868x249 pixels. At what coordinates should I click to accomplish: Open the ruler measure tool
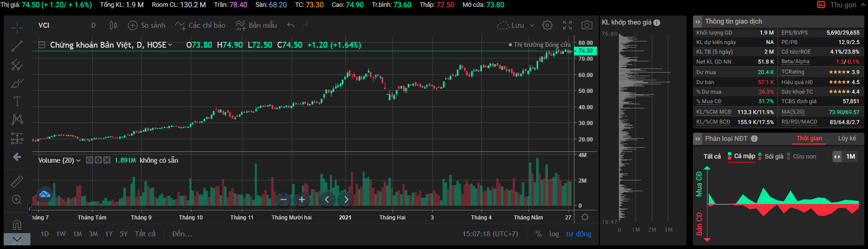click(17, 181)
